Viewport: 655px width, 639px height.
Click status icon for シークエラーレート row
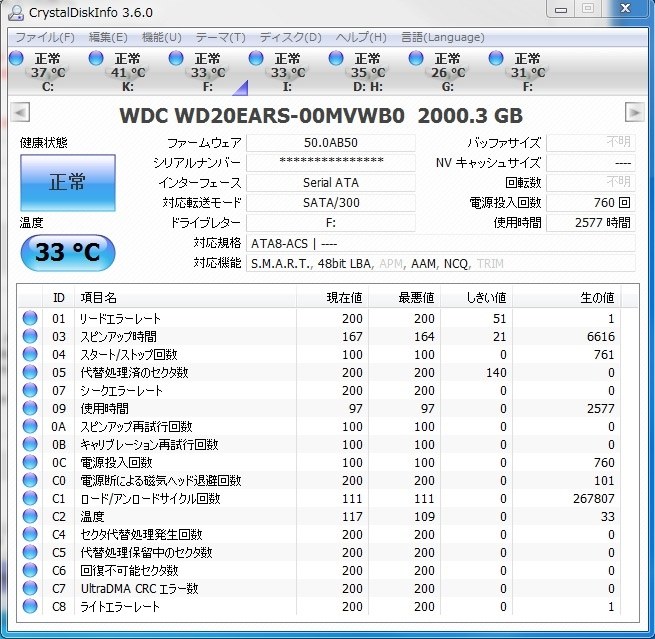click(30, 390)
